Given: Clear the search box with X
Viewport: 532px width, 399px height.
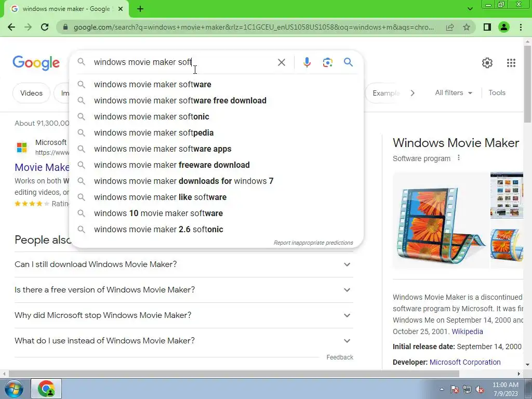Looking at the screenshot, I should click(x=281, y=62).
